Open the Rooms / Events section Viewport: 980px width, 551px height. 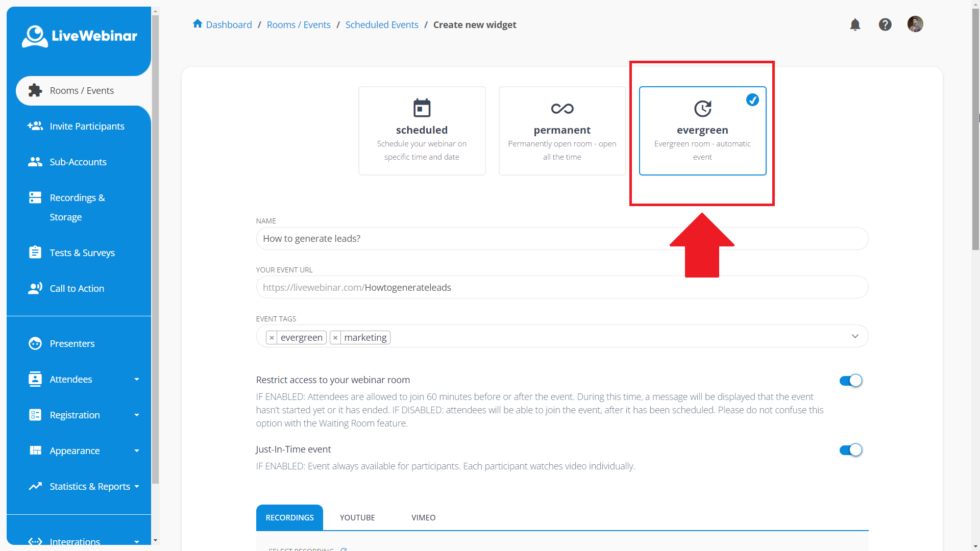(81, 90)
